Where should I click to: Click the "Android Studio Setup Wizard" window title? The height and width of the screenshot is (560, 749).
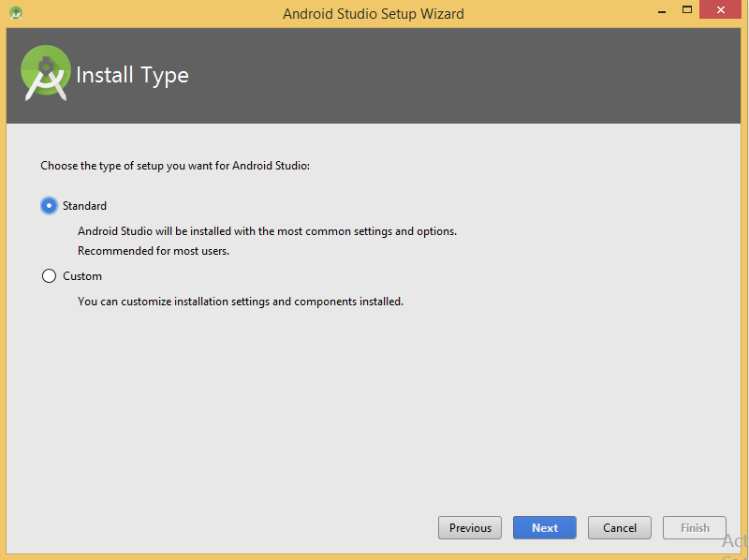[374, 13]
